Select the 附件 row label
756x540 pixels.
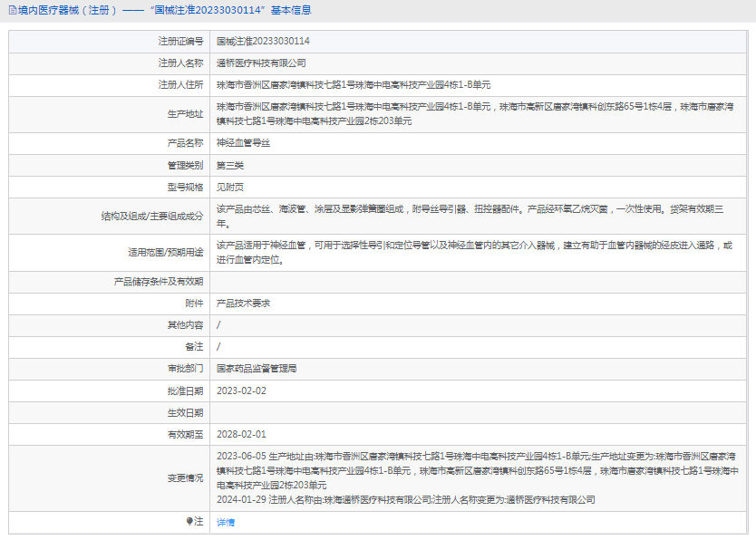pos(194,304)
